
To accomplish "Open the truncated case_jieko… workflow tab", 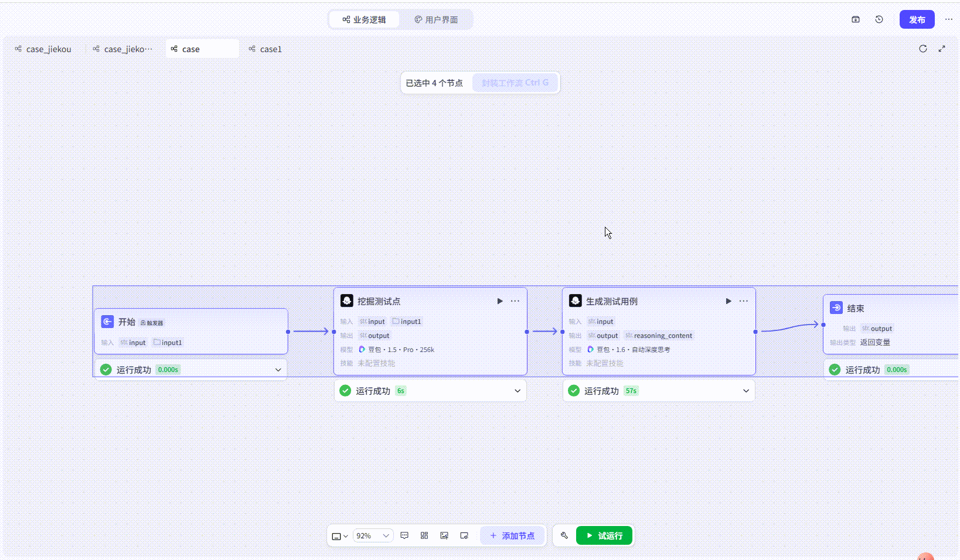I will (122, 49).
